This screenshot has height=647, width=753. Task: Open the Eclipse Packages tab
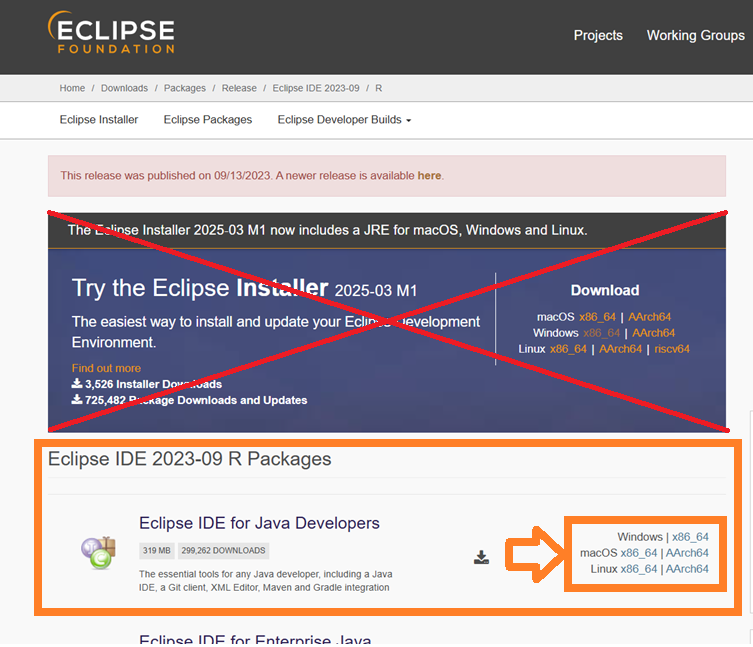point(208,120)
